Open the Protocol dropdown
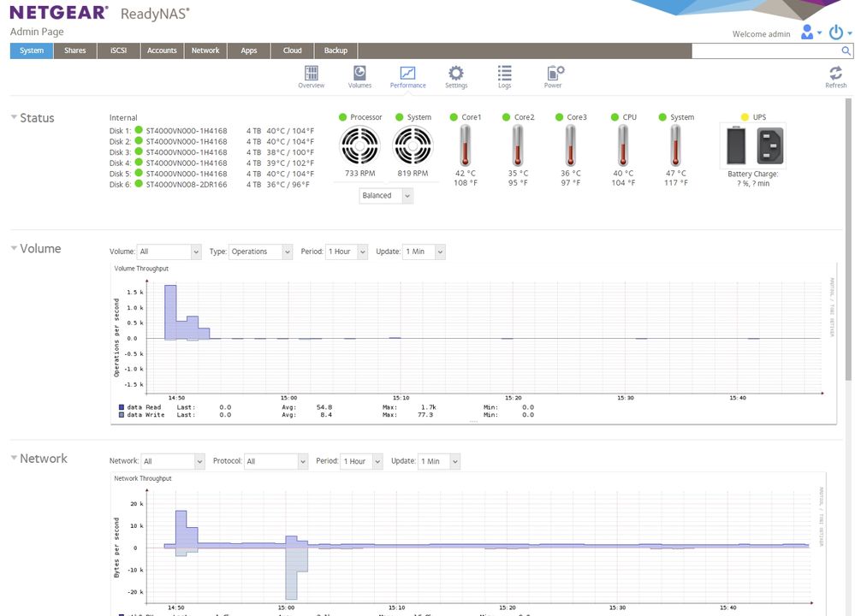Screen dimensions: 855x616 click(276, 461)
